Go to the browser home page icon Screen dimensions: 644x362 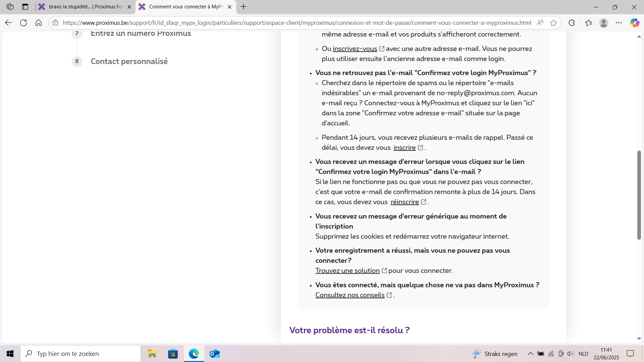point(39,23)
